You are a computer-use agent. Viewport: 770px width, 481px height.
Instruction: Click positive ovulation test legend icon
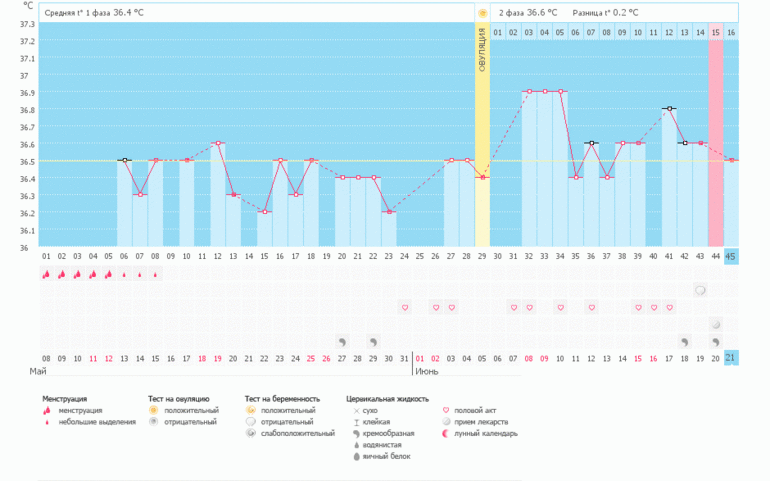tap(153, 410)
